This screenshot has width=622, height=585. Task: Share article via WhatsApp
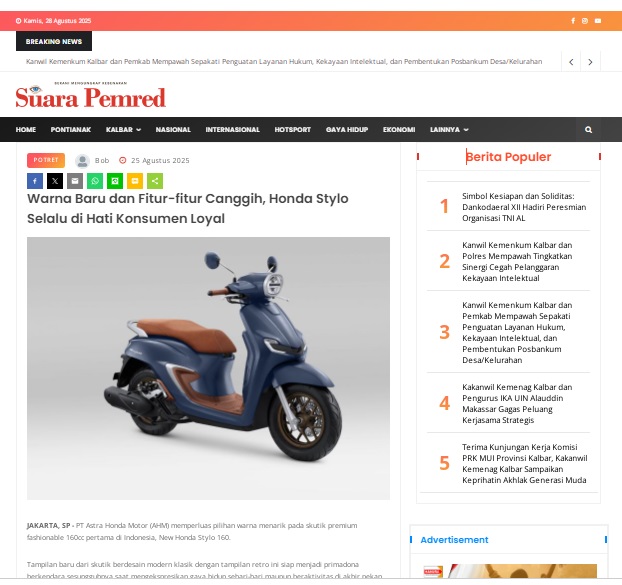95,181
